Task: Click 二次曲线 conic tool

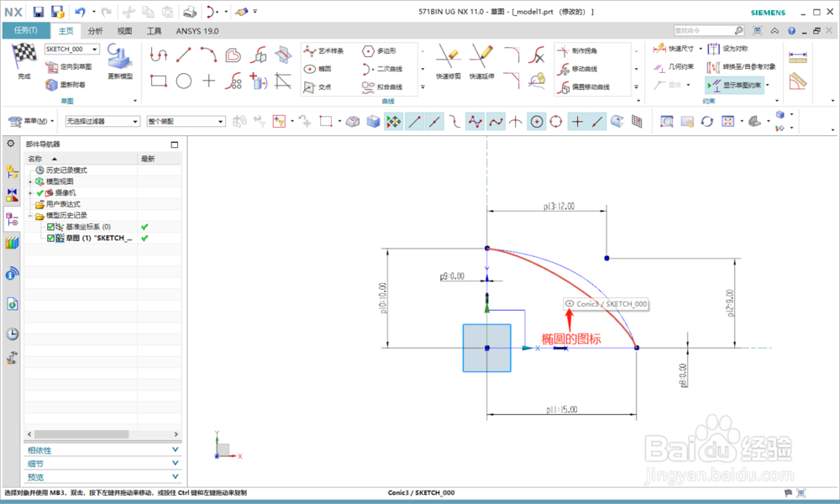Action: [x=382, y=69]
